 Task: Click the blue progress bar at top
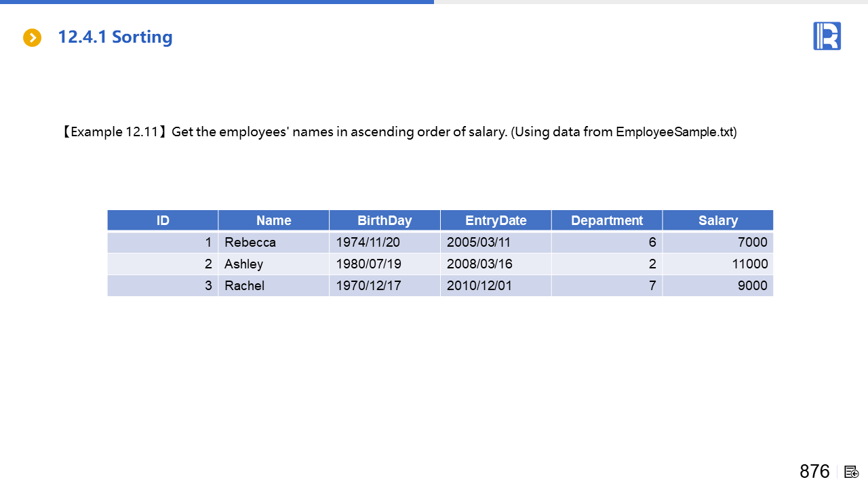(217, 2)
